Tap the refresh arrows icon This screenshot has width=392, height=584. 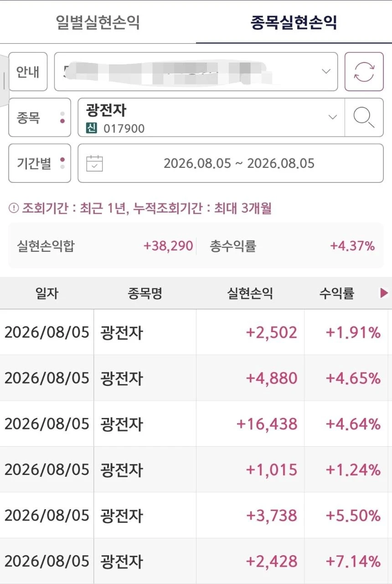tap(364, 72)
